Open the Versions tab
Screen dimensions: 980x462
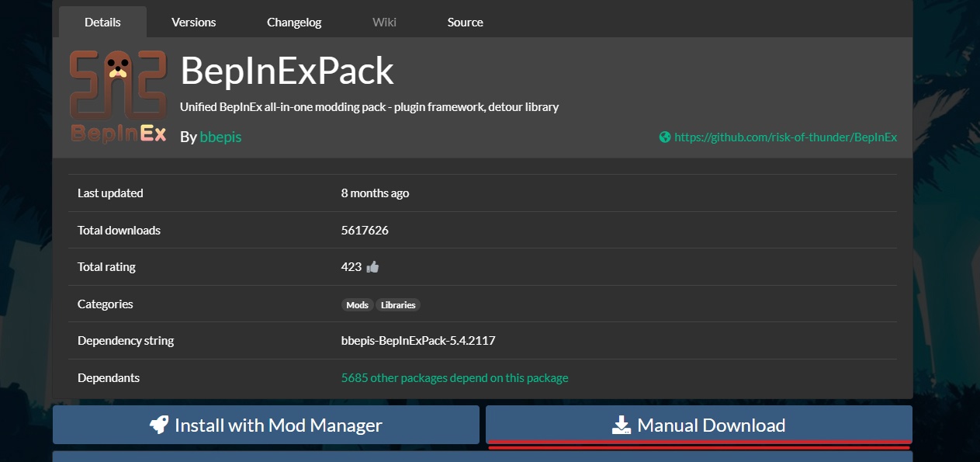(194, 22)
